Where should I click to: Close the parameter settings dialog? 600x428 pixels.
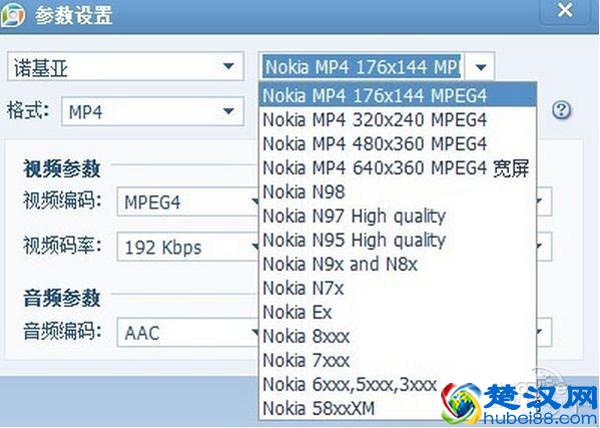[x=566, y=11]
